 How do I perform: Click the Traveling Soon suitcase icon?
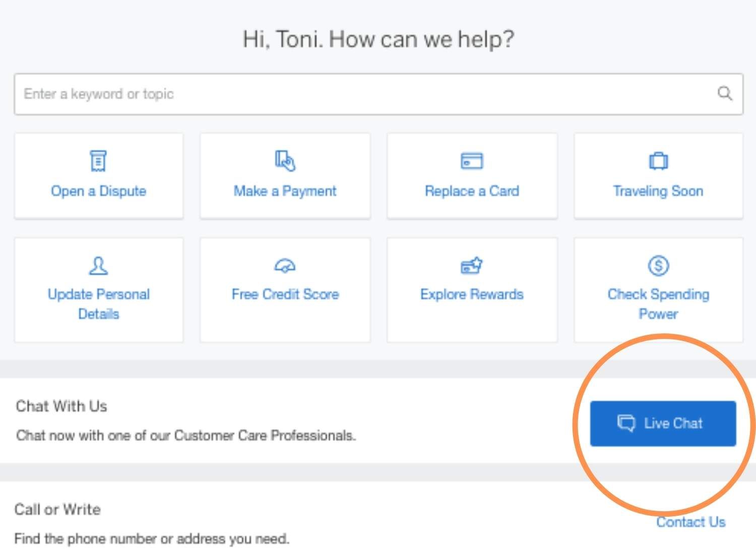[658, 161]
